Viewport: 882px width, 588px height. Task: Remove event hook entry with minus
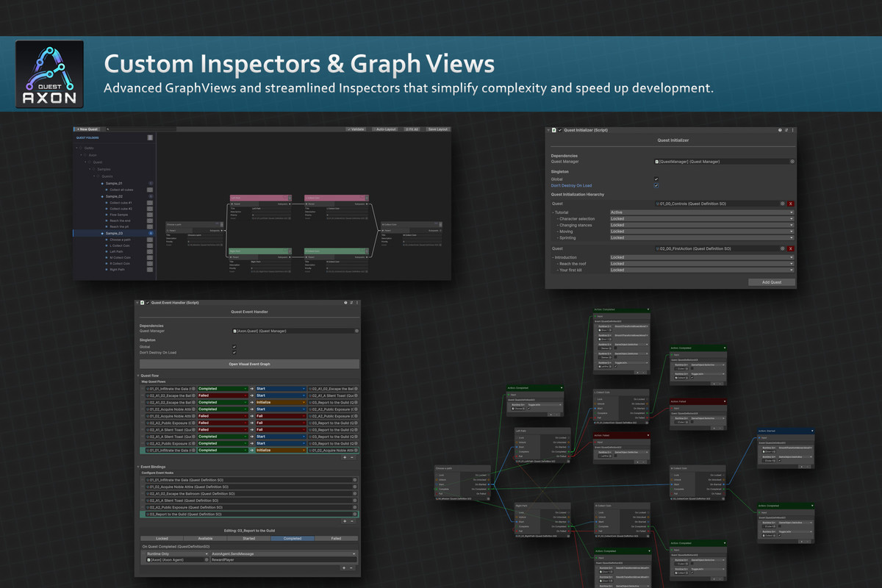point(352,521)
